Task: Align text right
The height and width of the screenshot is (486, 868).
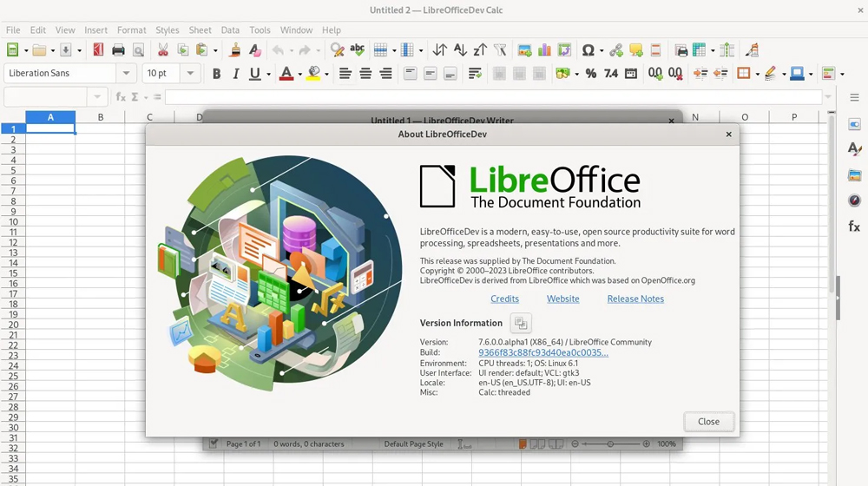Action: (x=386, y=73)
